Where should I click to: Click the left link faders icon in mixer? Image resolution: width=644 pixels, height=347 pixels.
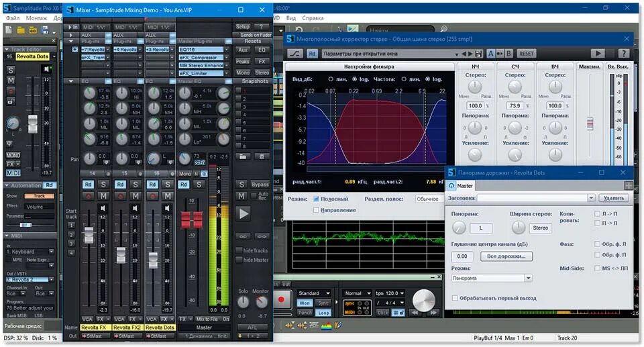tap(243, 237)
